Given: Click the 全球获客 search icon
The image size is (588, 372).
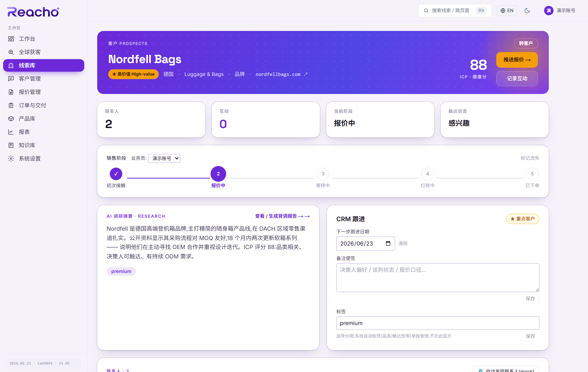Looking at the screenshot, I should coord(11,52).
